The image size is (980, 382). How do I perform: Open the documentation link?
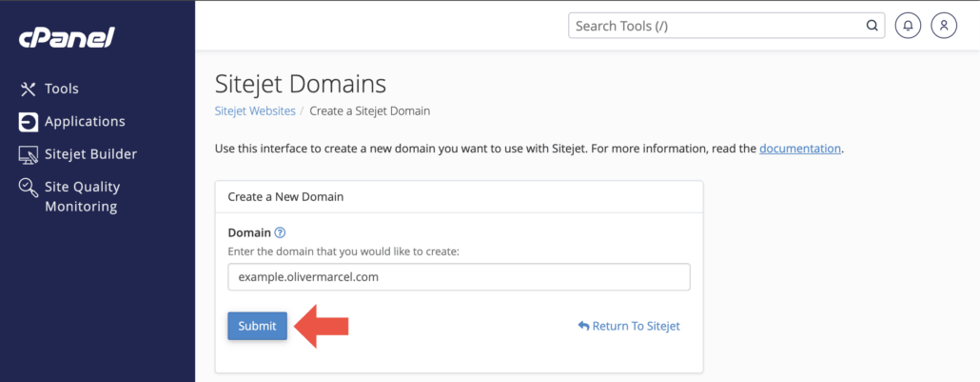[x=800, y=149]
